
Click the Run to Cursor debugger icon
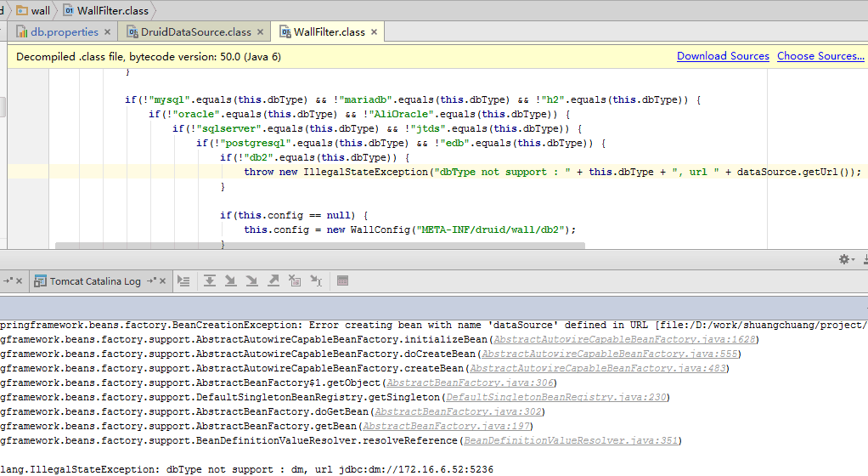coord(316,281)
